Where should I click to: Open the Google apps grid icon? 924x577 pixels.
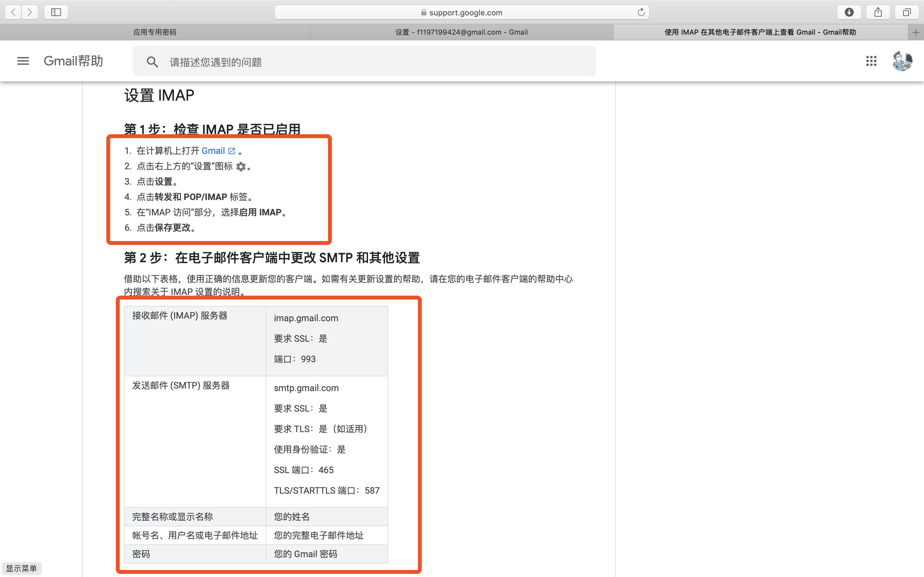point(872,61)
